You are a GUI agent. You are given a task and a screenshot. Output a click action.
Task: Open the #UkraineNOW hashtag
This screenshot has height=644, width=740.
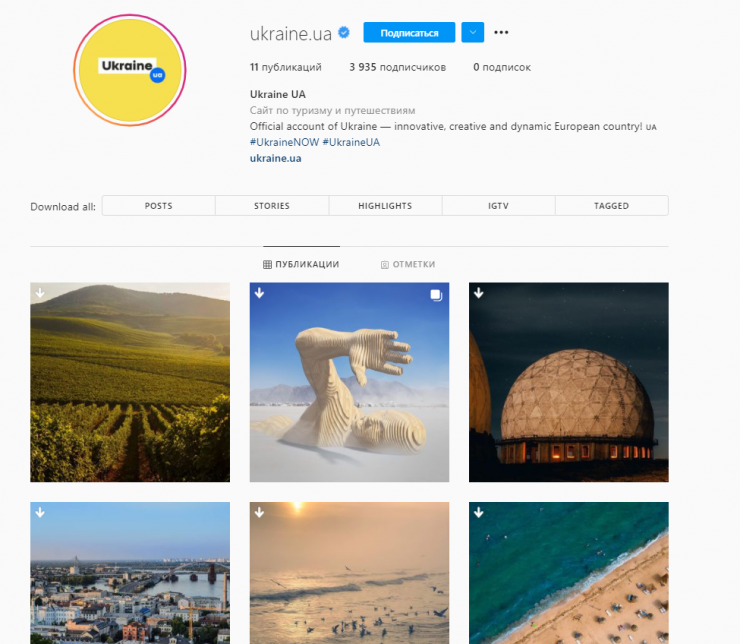pyautogui.click(x=285, y=142)
